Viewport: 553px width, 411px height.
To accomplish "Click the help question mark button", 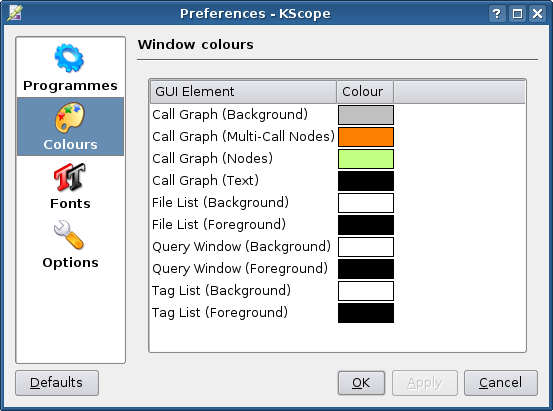I will pos(497,14).
